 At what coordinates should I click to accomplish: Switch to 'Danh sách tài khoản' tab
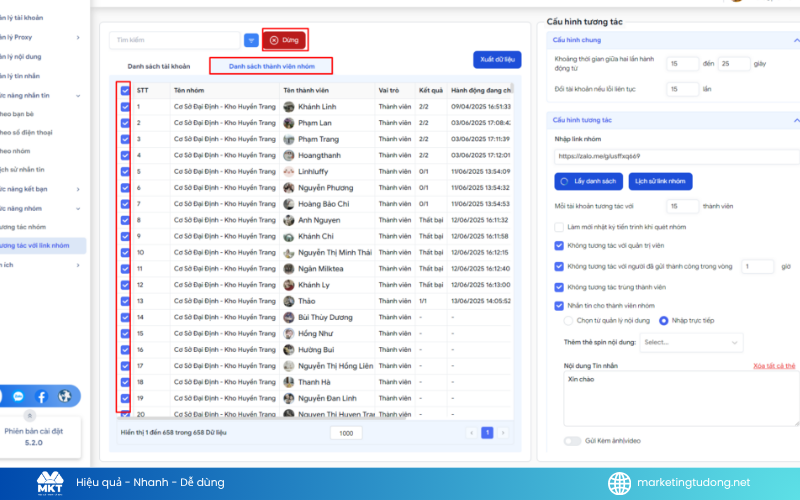coord(159,66)
